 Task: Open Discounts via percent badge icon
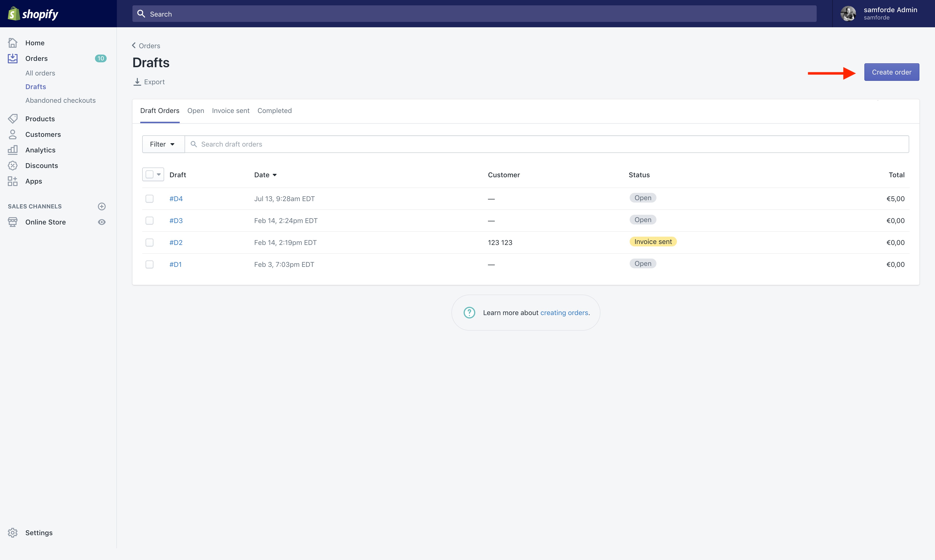[13, 166]
